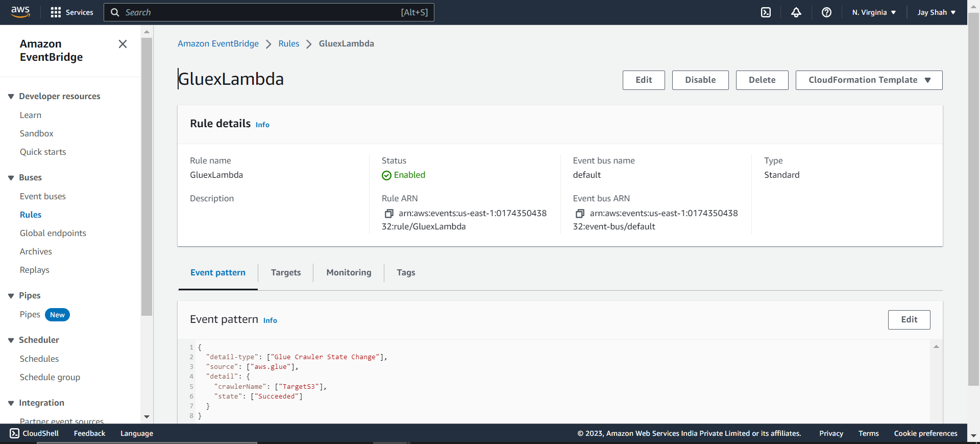Click the GluexLambda rule name value
Image resolution: width=980 pixels, height=444 pixels.
[x=216, y=175]
